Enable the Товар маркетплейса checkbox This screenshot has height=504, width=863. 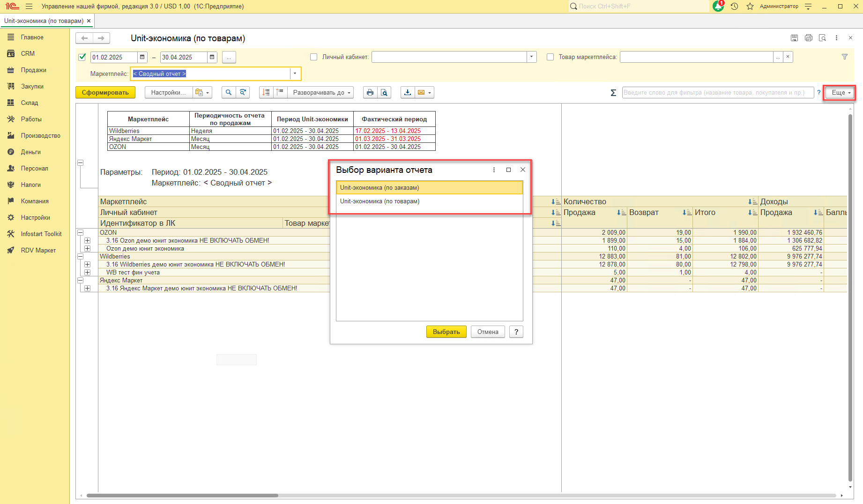(551, 57)
